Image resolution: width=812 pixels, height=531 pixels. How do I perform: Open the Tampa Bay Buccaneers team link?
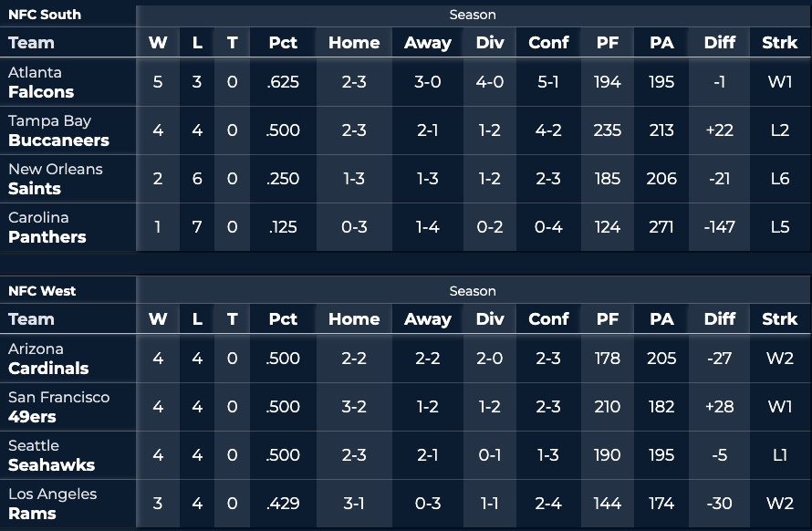pyautogui.click(x=58, y=130)
